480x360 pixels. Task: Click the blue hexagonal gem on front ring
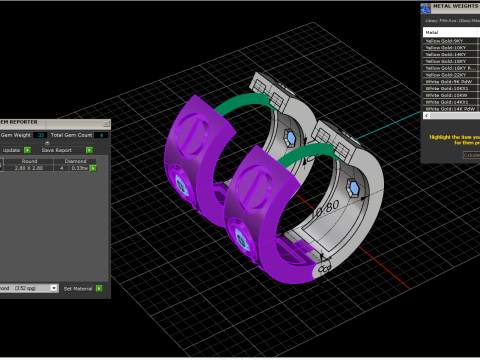point(354,188)
